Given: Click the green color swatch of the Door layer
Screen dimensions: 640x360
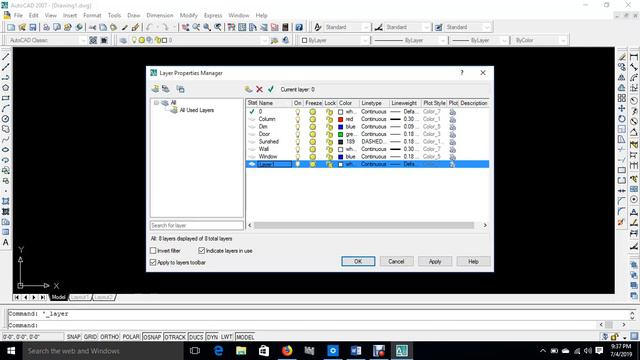Looking at the screenshot, I should 340,134.
